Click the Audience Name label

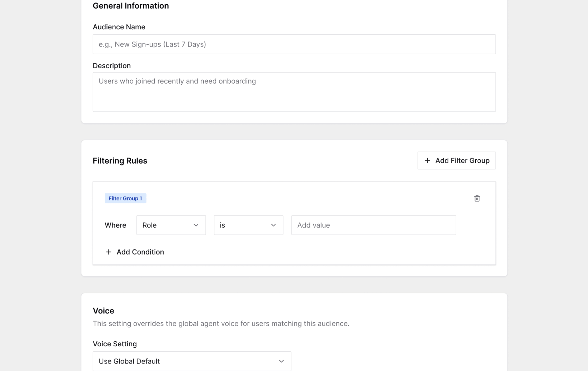tap(119, 27)
